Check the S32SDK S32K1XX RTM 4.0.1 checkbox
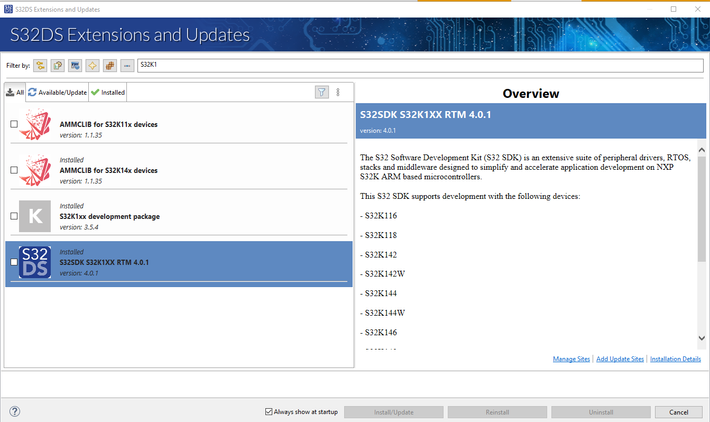This screenshot has width=710, height=422. tap(14, 262)
